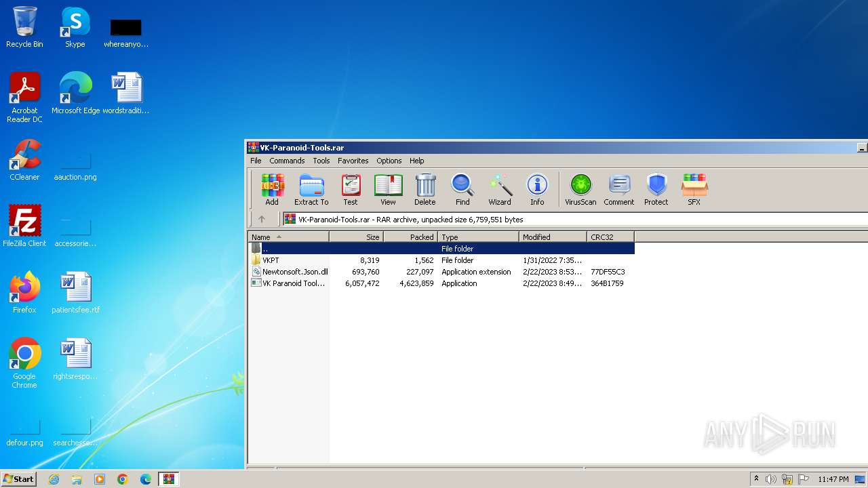This screenshot has height=488, width=868.
Task: Select rightsrespo... Word document on desktop
Action: click(x=75, y=359)
